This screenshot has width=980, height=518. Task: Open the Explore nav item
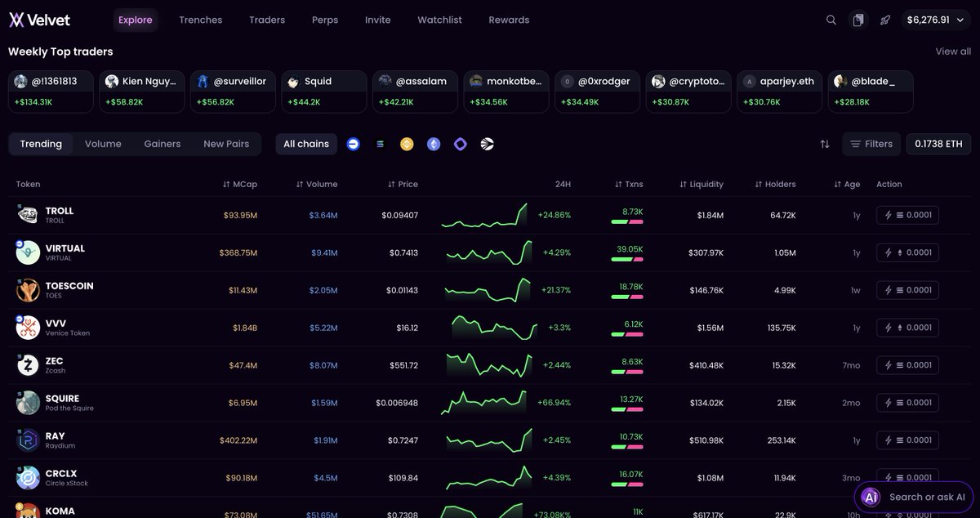[x=136, y=20]
